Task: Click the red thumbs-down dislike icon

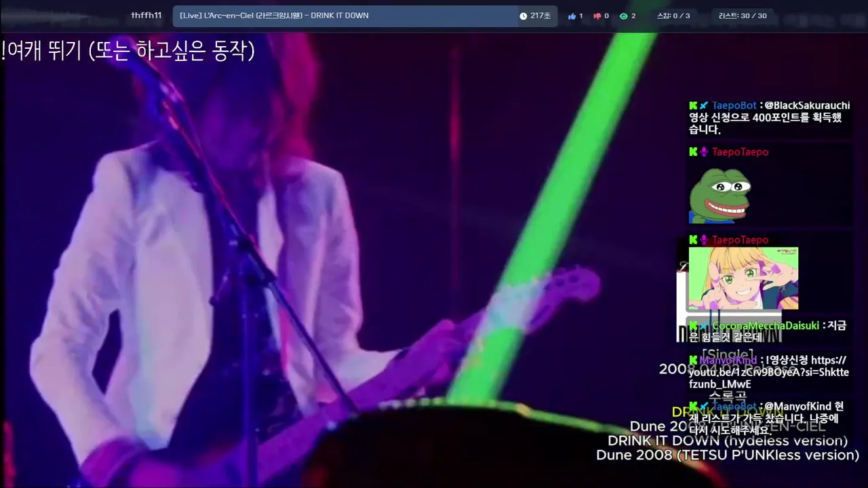Action: point(597,16)
